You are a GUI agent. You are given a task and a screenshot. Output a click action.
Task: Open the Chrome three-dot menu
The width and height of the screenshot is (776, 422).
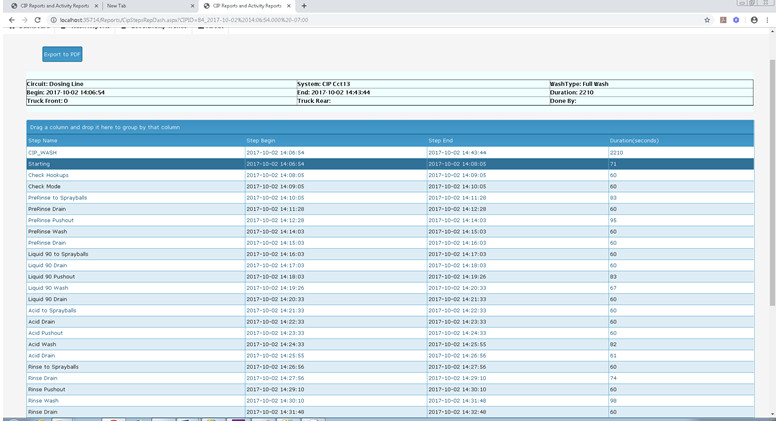click(768, 19)
